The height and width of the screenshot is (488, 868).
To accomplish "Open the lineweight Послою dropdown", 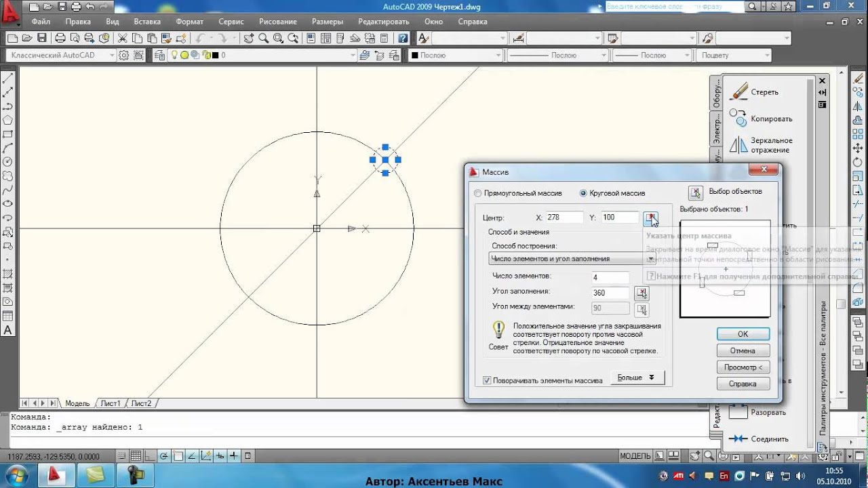I will point(652,56).
